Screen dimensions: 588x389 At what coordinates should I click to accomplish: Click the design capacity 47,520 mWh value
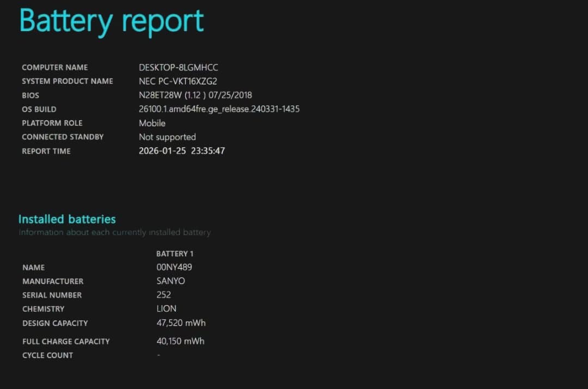coord(181,323)
